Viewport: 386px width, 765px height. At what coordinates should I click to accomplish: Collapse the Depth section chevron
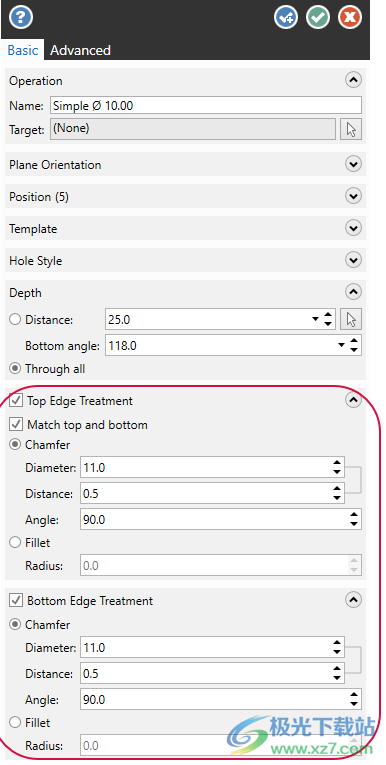353,292
